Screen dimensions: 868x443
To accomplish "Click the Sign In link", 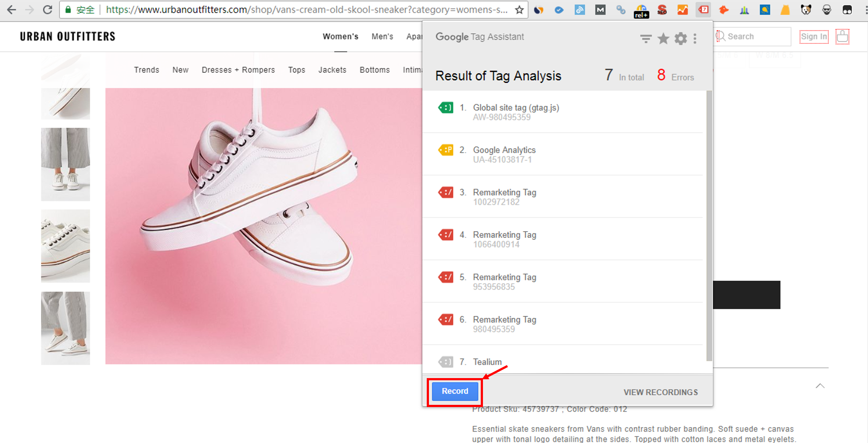I will point(814,36).
